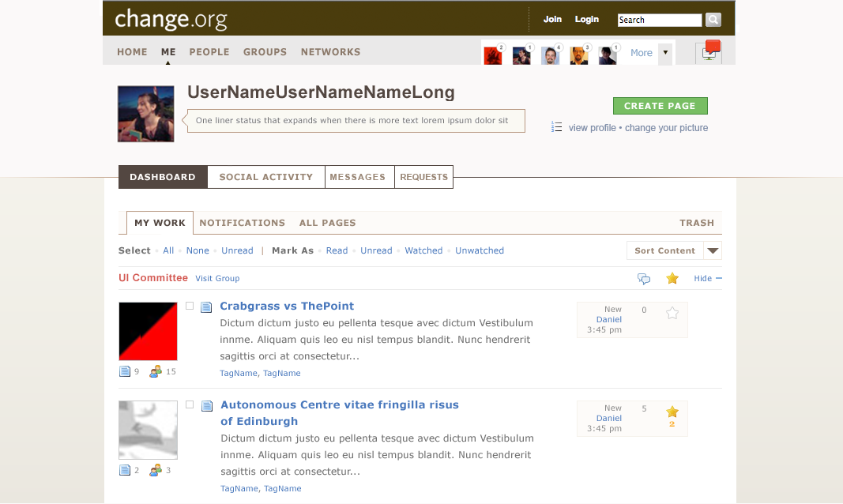Select the DASHBOARD tab
This screenshot has width=843, height=504.
pos(163,177)
